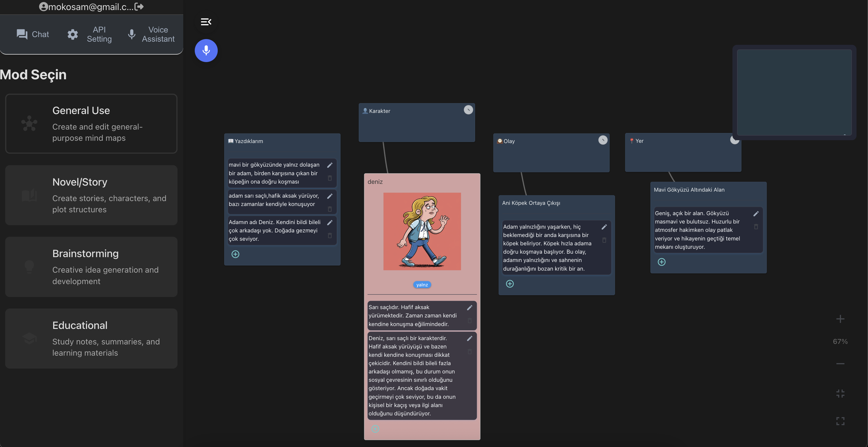The height and width of the screenshot is (447, 868).
Task: Click the blue microphone record button
Action: click(206, 51)
